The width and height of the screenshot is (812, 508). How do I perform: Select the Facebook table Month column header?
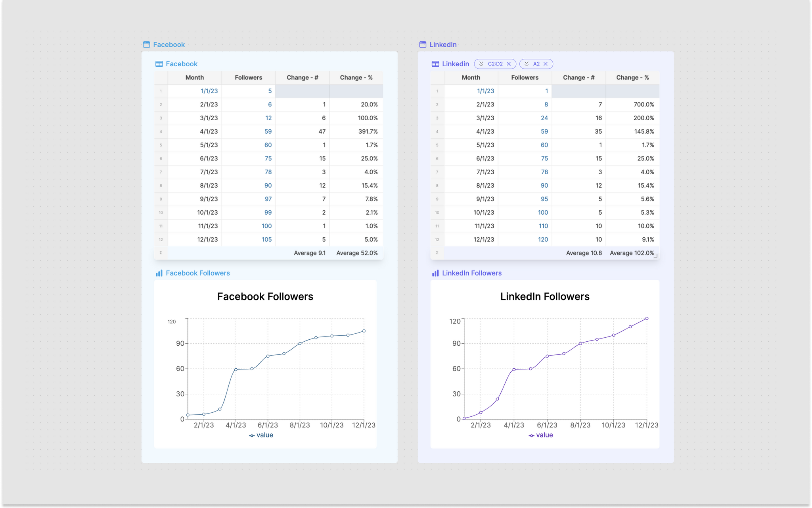(x=195, y=77)
